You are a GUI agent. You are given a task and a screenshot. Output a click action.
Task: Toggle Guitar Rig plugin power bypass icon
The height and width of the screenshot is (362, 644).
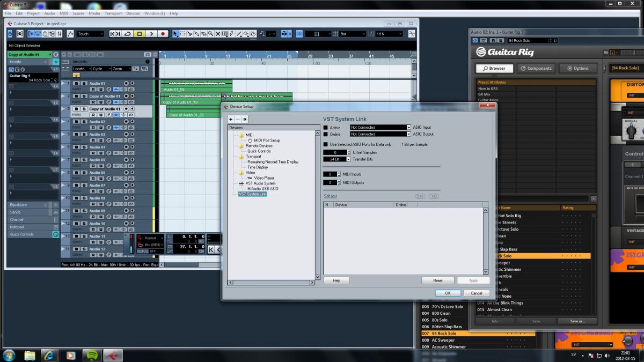[x=475, y=40]
